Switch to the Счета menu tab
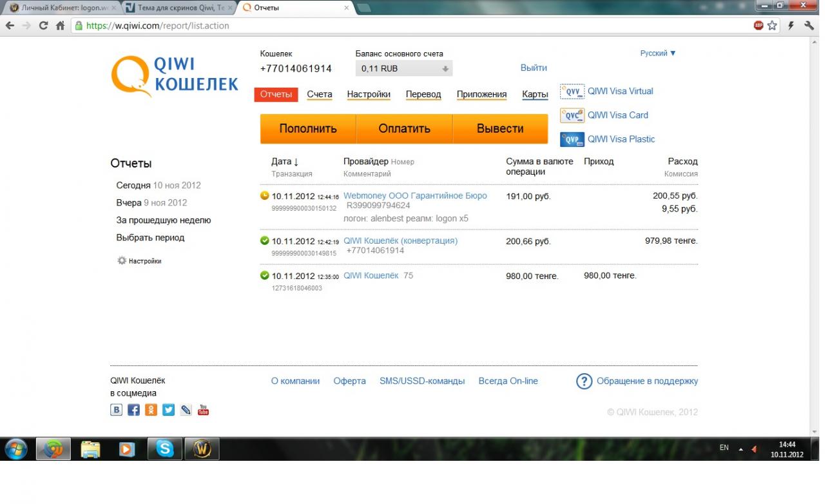 point(319,94)
